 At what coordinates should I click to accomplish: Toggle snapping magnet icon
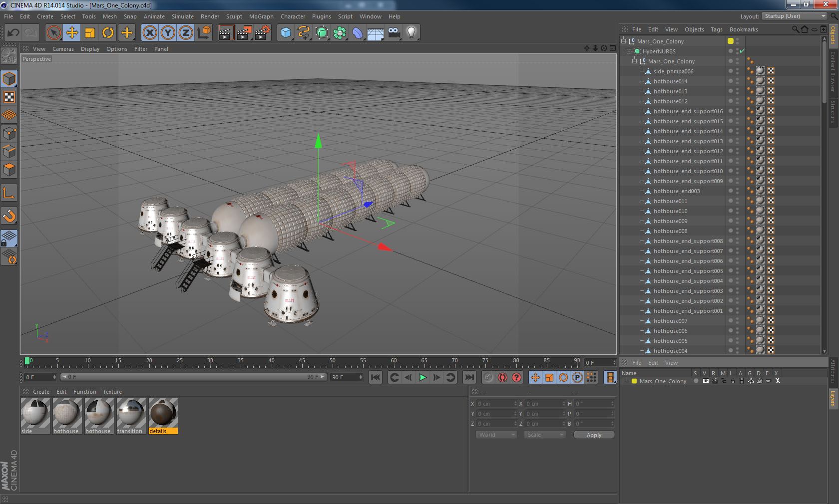click(x=9, y=216)
